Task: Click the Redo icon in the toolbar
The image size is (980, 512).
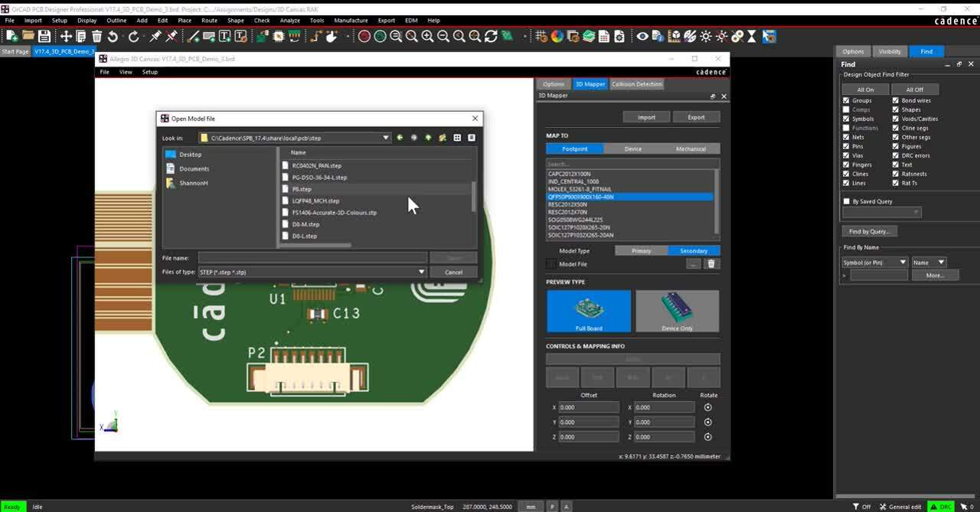Action: 133,36
